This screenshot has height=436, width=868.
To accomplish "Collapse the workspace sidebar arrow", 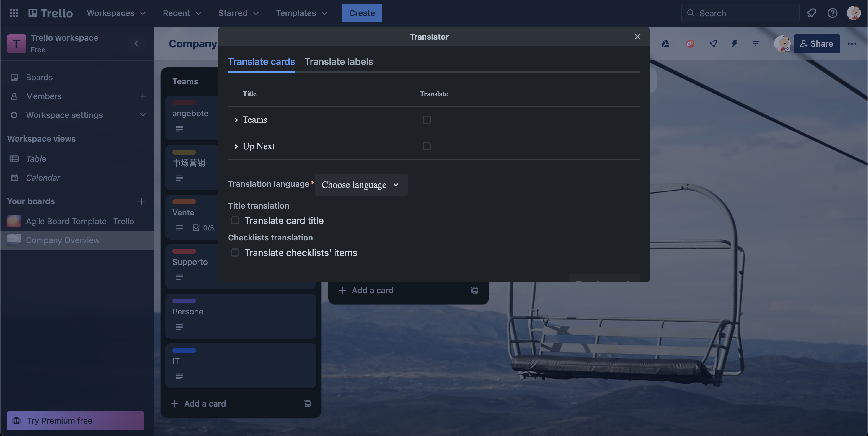I will coord(136,44).
